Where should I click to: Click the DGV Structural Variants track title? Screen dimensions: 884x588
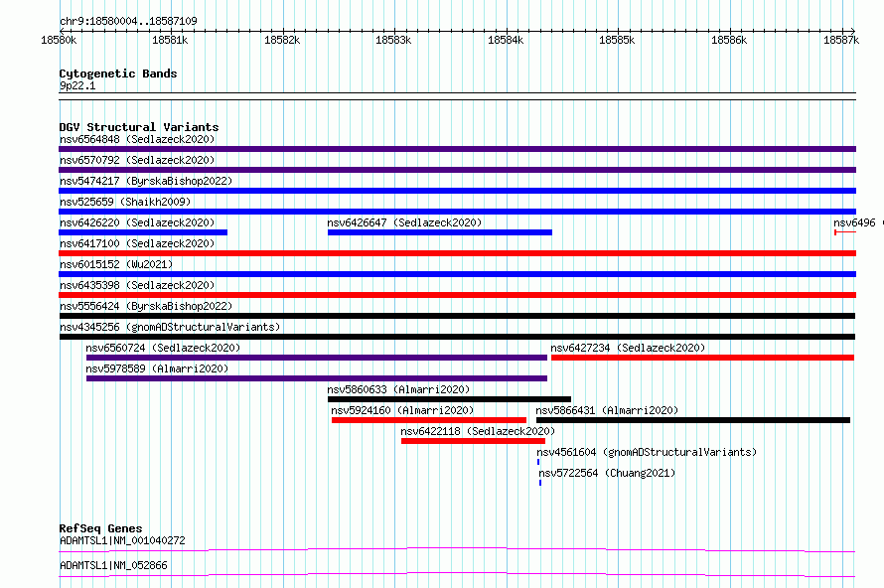(139, 127)
